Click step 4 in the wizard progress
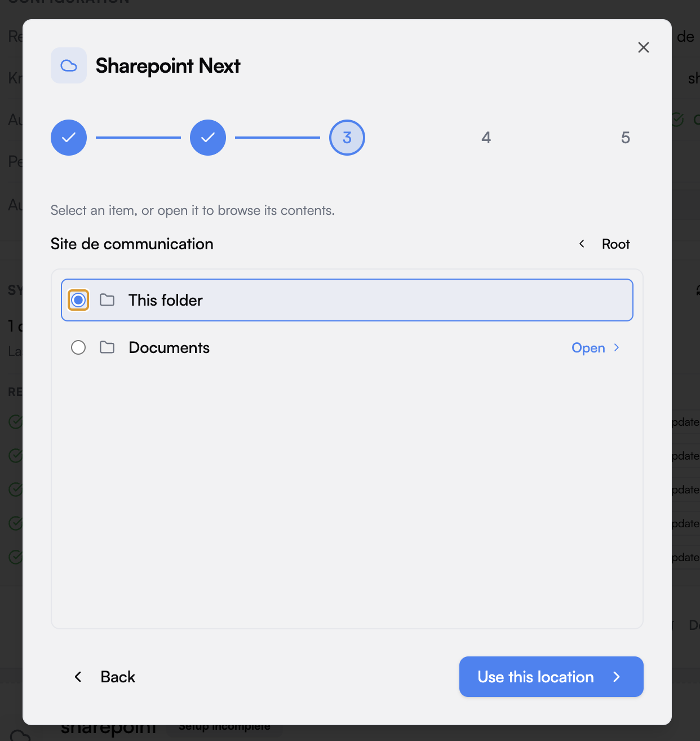Viewport: 700px width, 741px height. pyautogui.click(x=486, y=138)
